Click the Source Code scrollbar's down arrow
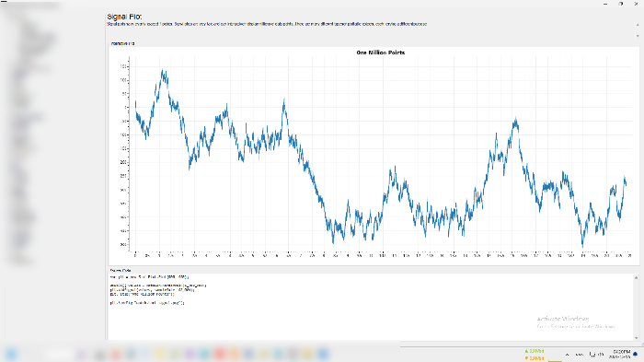644x362 pixels. [637, 338]
